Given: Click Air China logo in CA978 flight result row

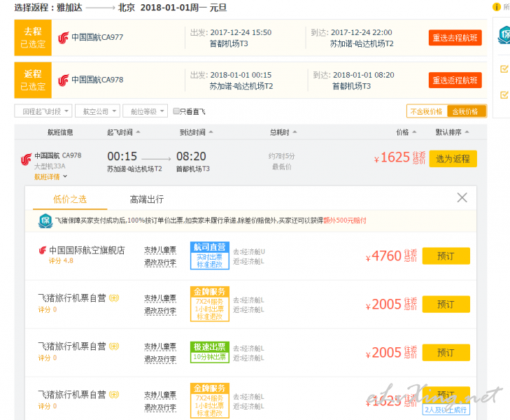Looking at the screenshot, I should (27, 160).
